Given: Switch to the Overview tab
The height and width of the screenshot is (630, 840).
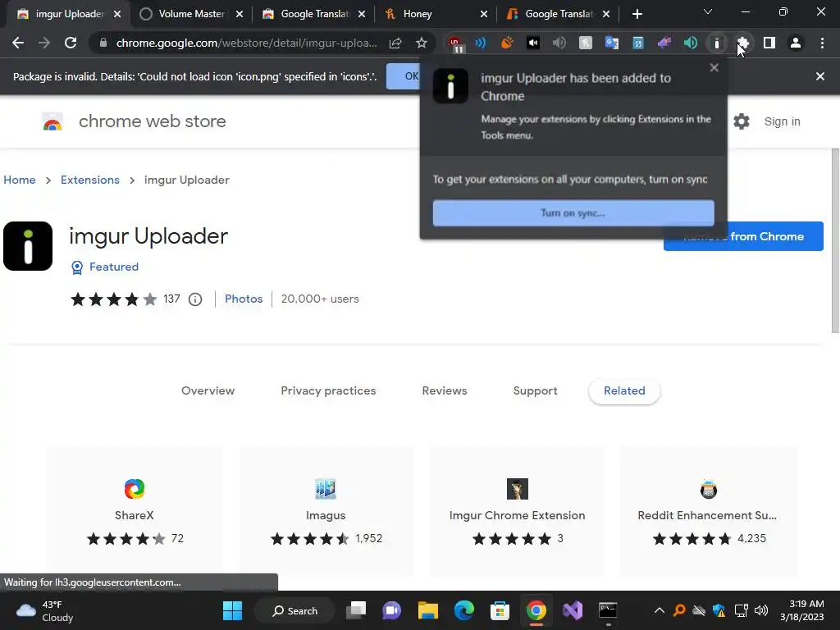Looking at the screenshot, I should [x=208, y=390].
